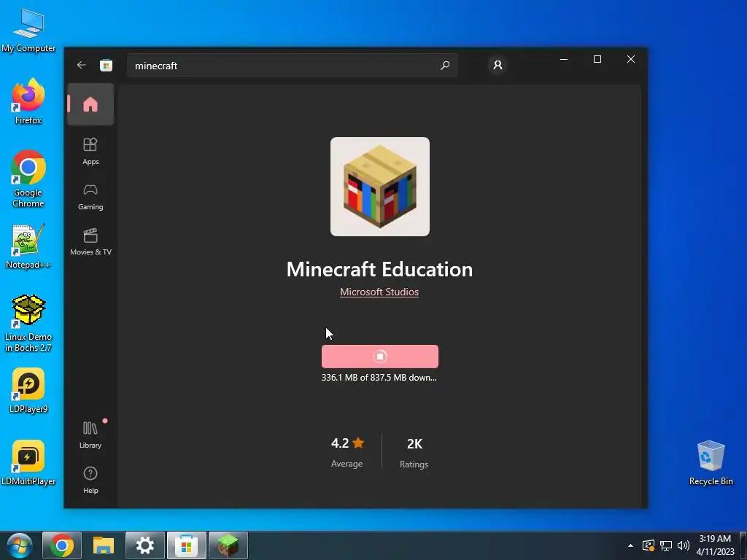The height and width of the screenshot is (560, 747).
Task: Click the volume speaker tray icon
Action: (683, 545)
